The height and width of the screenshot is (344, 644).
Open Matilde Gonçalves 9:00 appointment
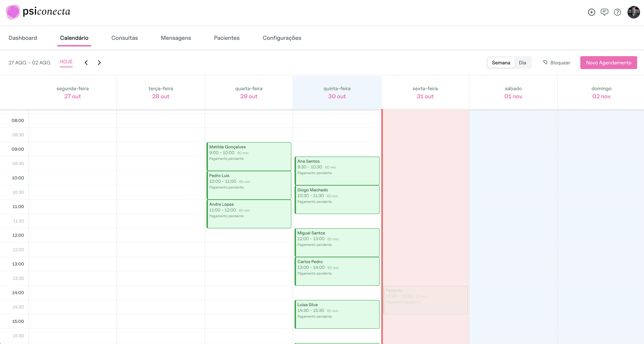pos(249,156)
